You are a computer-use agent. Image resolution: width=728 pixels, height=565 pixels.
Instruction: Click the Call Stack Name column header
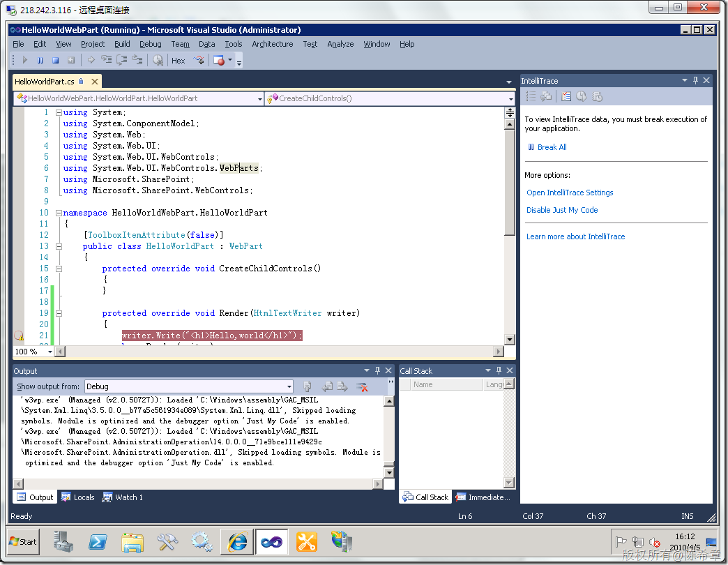click(447, 385)
